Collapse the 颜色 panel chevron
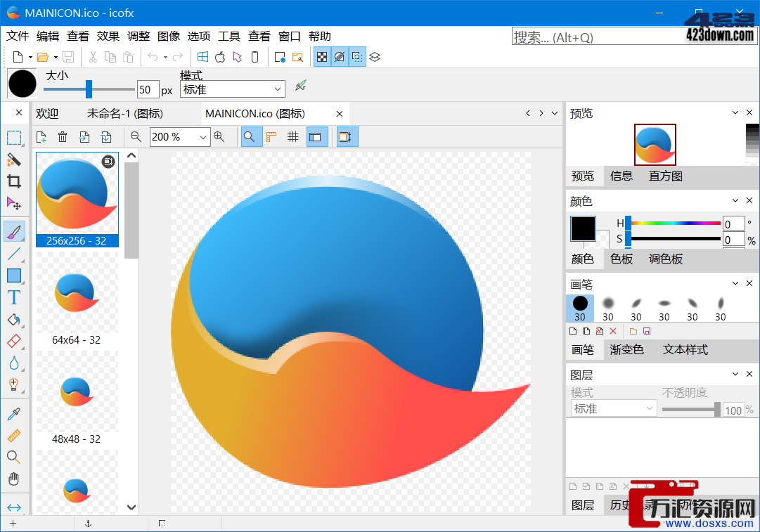760x532 pixels. tap(735, 200)
